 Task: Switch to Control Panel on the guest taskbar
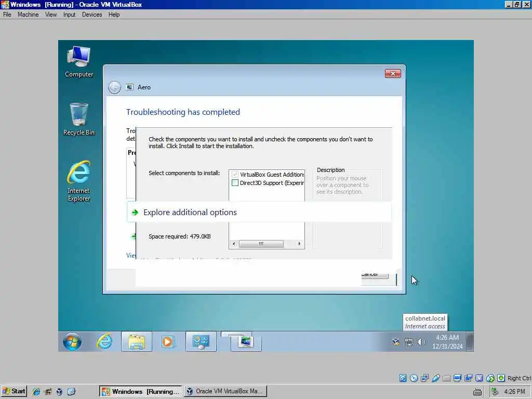click(201, 341)
